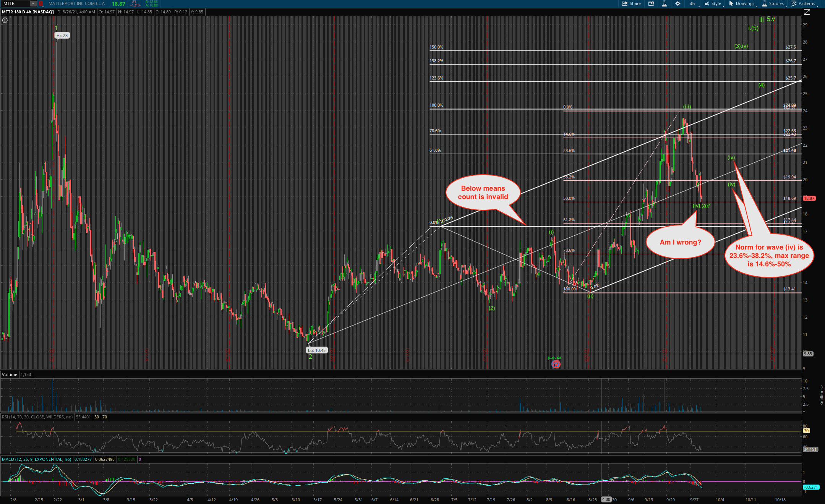Open chart settings gear icon
The width and height of the screenshot is (825, 504).
pos(678,3)
